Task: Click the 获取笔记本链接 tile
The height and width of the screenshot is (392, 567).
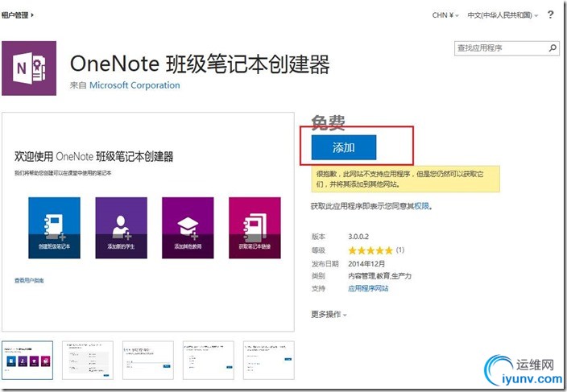Action: point(255,228)
